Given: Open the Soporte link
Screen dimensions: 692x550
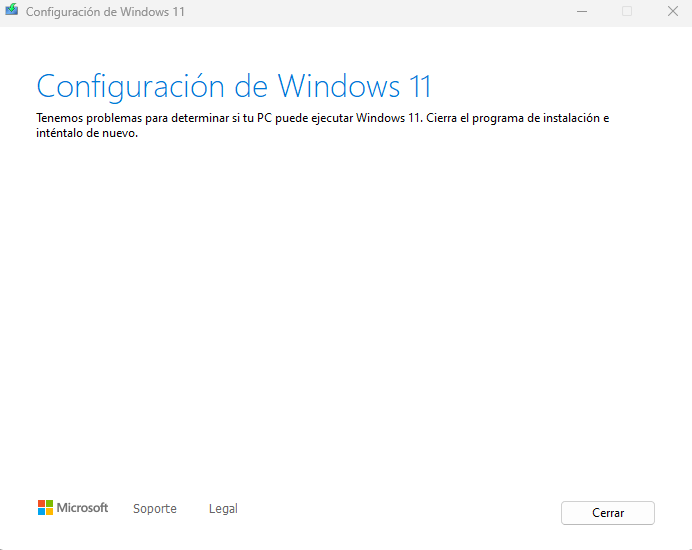Looking at the screenshot, I should click(154, 509).
